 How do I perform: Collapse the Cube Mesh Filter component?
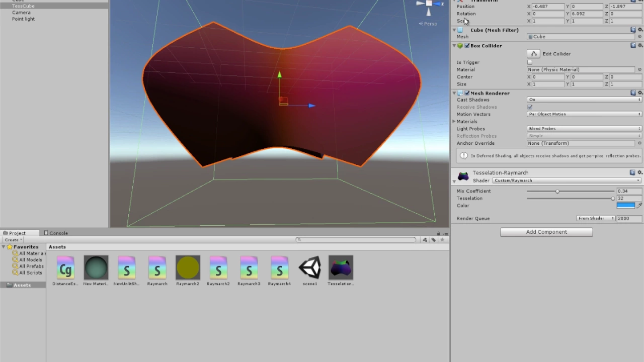454,30
